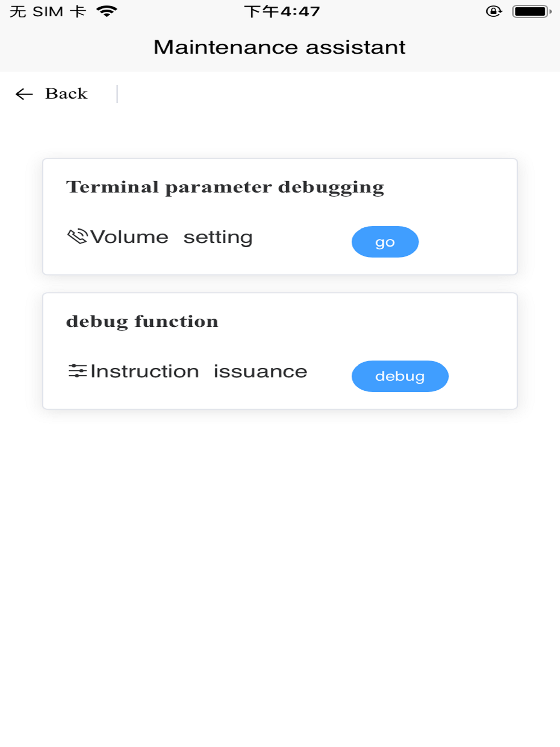The width and height of the screenshot is (560, 747).
Task: Tap the no SIM card indicator
Action: [x=48, y=12]
